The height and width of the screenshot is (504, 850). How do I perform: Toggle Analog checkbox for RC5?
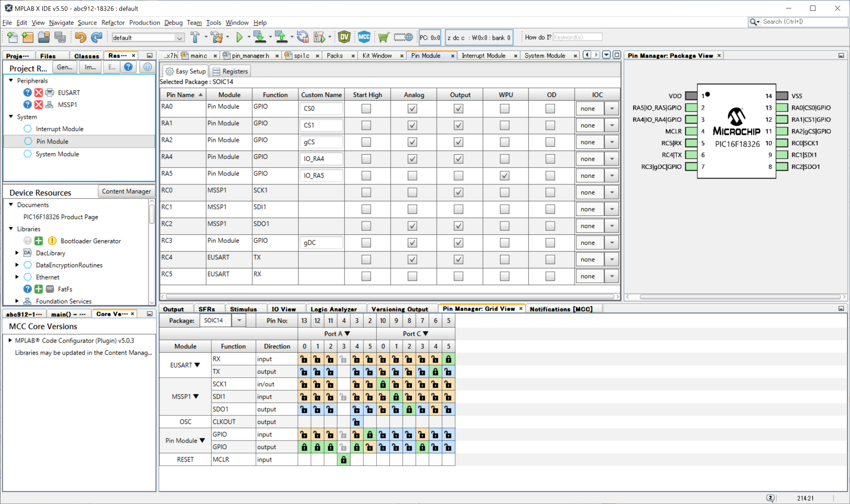[x=412, y=276]
